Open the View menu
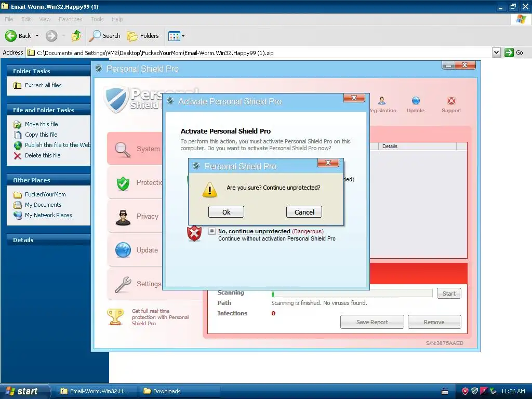The height and width of the screenshot is (399, 532). [45, 19]
